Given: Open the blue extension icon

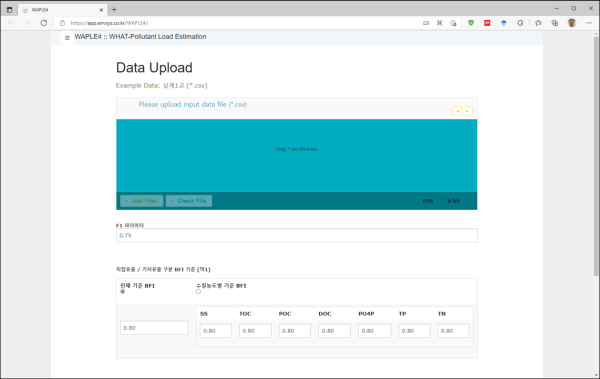Looking at the screenshot, I should pyautogui.click(x=504, y=23).
